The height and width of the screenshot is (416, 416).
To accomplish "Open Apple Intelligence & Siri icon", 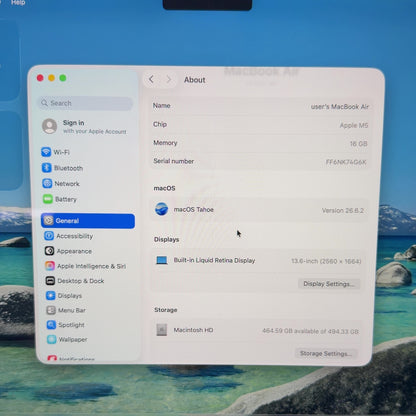I will 50,266.
